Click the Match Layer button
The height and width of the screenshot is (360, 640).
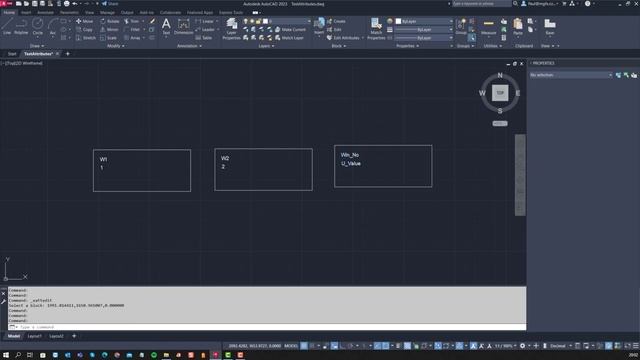click(x=289, y=38)
